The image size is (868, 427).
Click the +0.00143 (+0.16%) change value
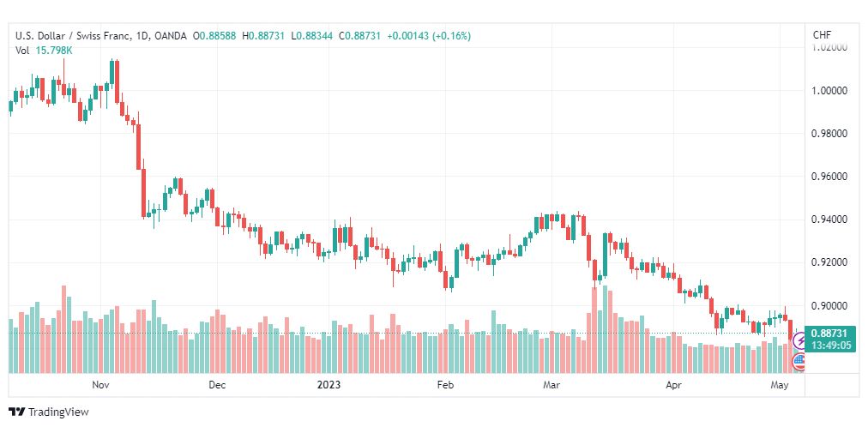point(429,36)
